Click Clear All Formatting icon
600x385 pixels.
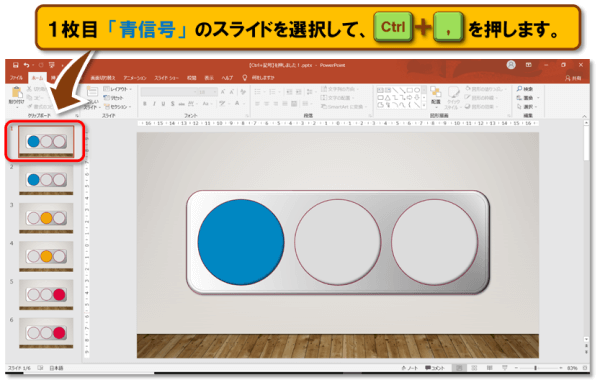243,92
